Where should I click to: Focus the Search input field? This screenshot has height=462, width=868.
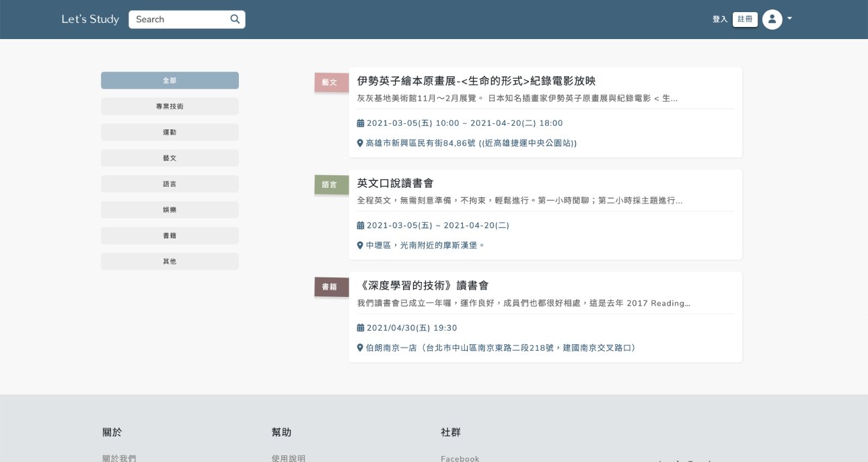pyautogui.click(x=180, y=20)
